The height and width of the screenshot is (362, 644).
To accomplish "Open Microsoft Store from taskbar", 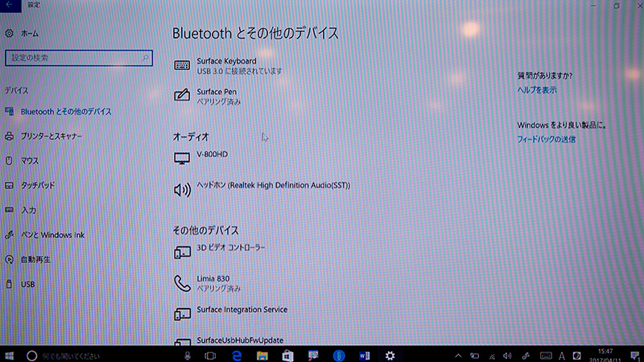I will pyautogui.click(x=287, y=356).
